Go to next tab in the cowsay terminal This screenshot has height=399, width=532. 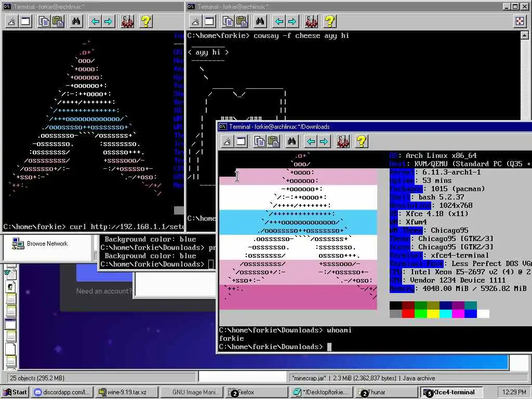coord(292,21)
